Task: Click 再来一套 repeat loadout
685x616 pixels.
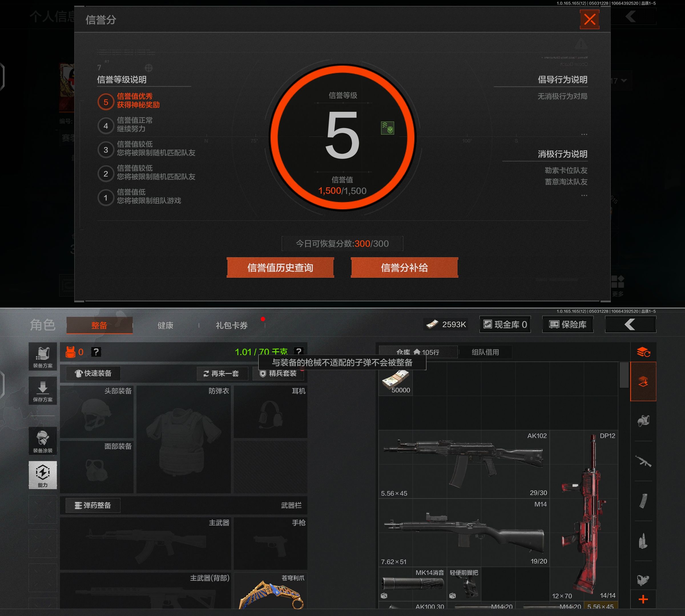Action: point(222,373)
